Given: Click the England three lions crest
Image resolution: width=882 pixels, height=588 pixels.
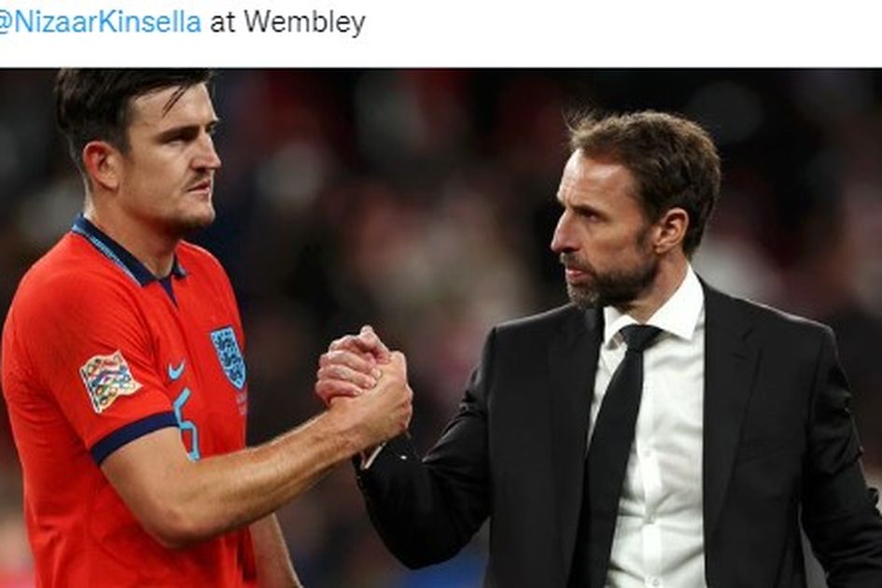Looking at the screenshot, I should pyautogui.click(x=229, y=357).
